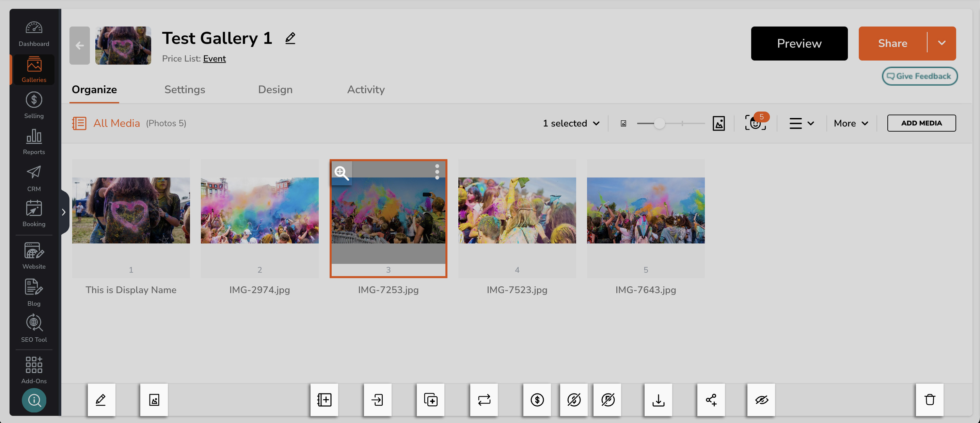This screenshot has width=980, height=423.
Task: Open the Share dropdown arrow
Action: point(942,43)
